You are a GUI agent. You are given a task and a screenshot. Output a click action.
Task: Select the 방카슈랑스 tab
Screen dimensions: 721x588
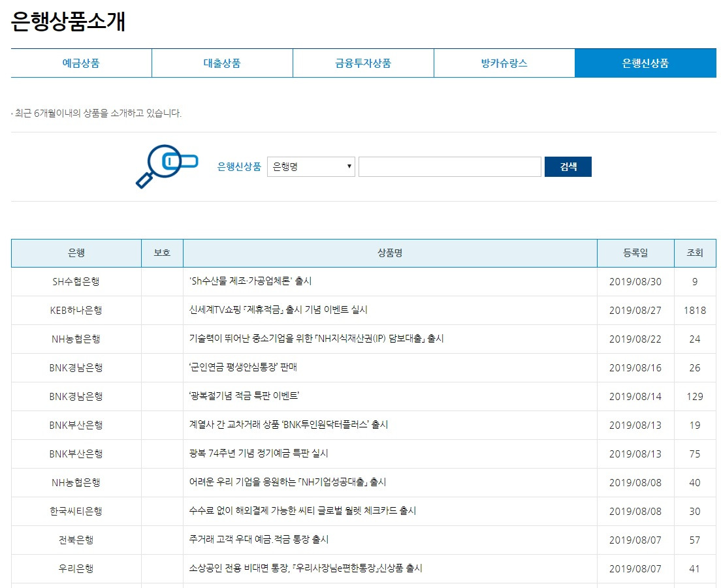coord(504,63)
